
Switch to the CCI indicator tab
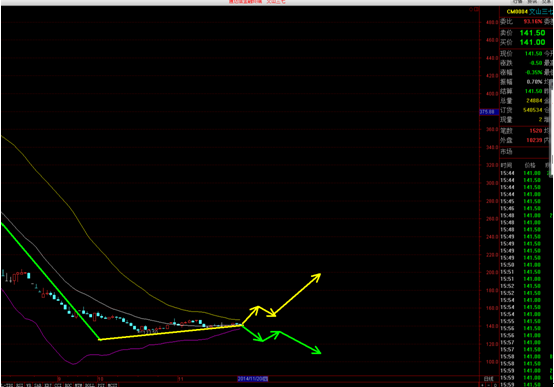coord(58,385)
